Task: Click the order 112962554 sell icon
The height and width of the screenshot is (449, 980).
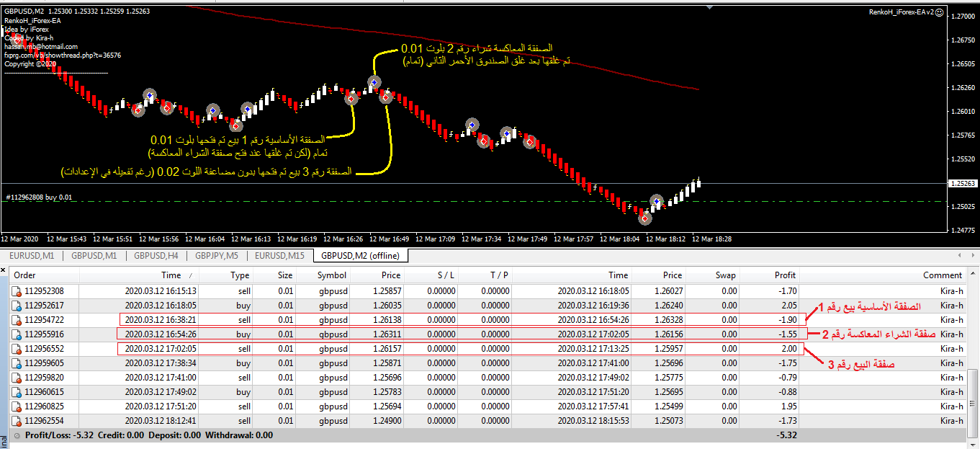Action: point(17,421)
